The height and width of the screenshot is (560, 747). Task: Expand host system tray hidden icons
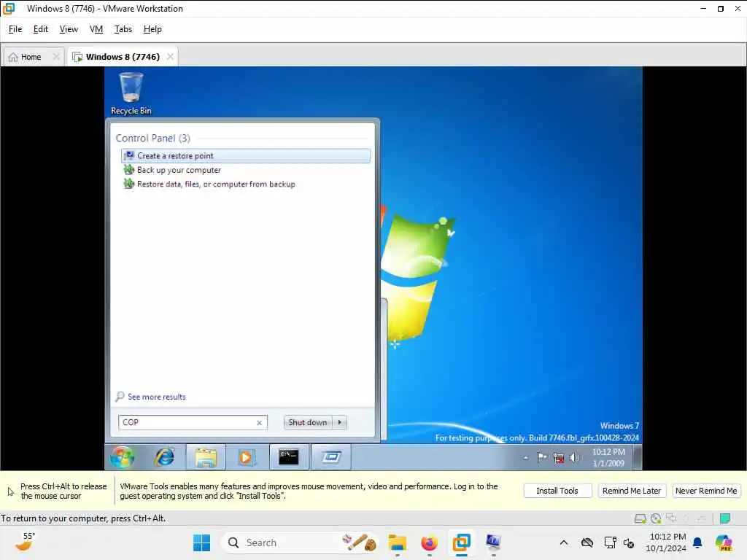coord(564,542)
